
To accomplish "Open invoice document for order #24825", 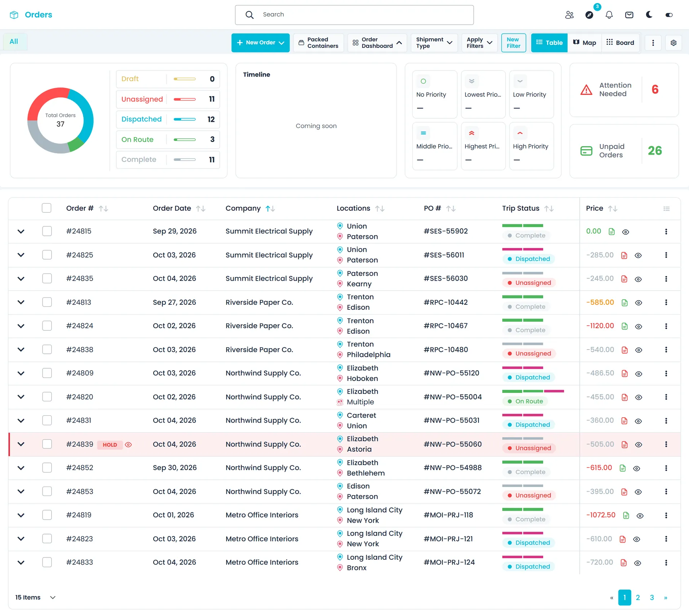I will (624, 255).
